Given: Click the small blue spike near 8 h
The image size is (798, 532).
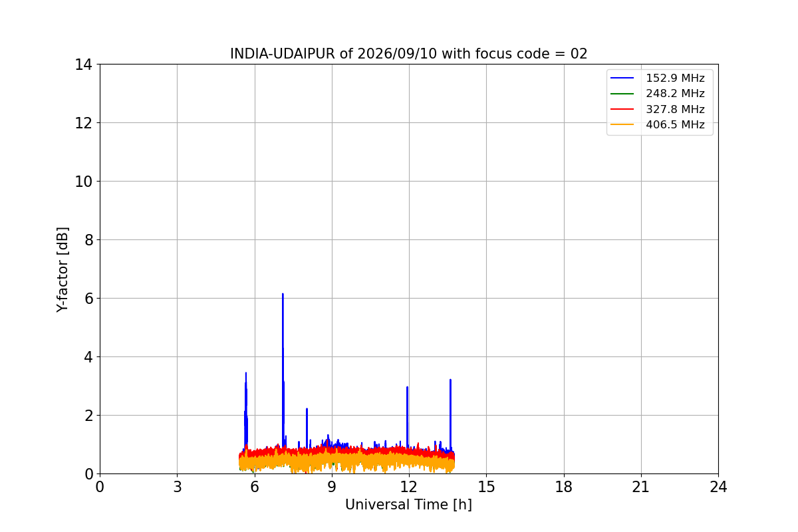Looking at the screenshot, I should (307, 410).
